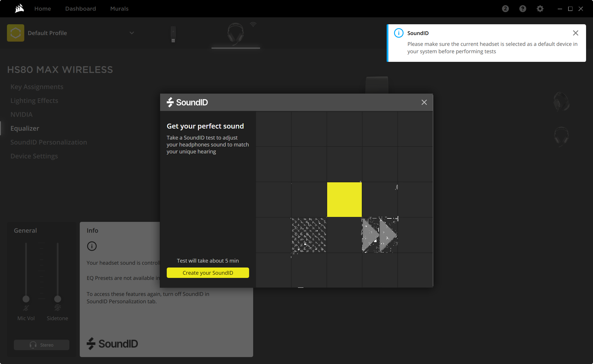This screenshot has width=593, height=364.
Task: Click the SoundID logo in dialog header
Action: [x=187, y=102]
